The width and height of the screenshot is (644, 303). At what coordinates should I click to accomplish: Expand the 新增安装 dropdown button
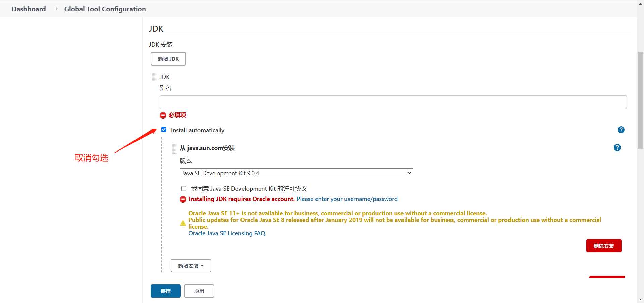click(x=191, y=266)
